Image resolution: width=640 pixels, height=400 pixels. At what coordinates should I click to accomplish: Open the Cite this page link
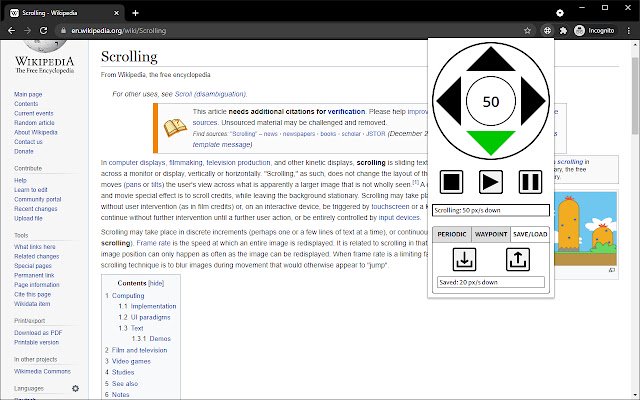33,294
